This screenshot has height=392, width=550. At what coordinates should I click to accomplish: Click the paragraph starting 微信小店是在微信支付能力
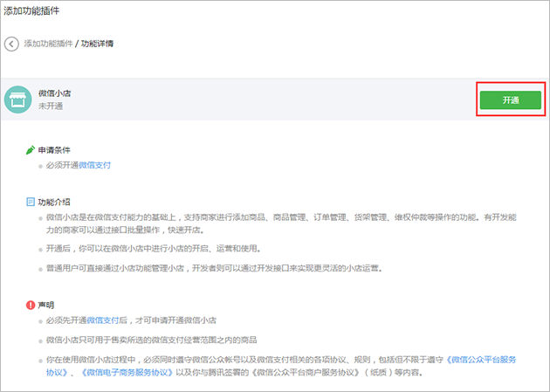coord(281,224)
